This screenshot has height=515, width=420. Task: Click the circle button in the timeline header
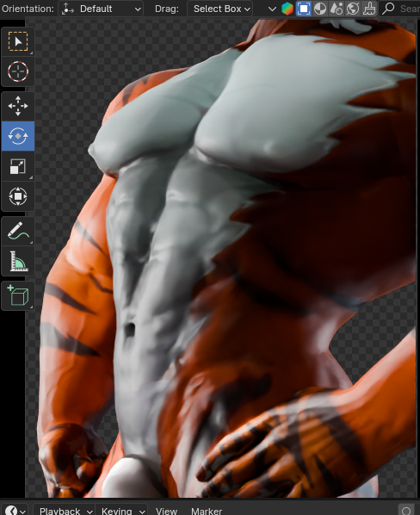pos(406,511)
